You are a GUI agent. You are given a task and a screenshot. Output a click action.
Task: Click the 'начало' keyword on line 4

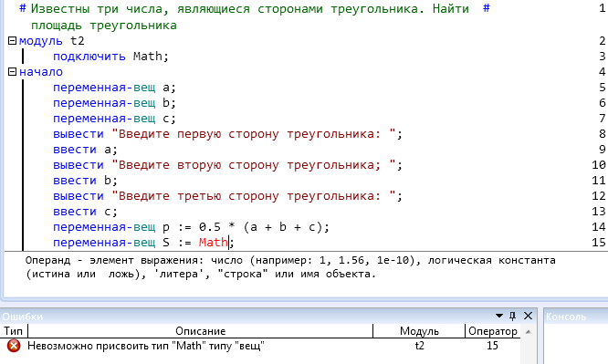click(x=41, y=72)
